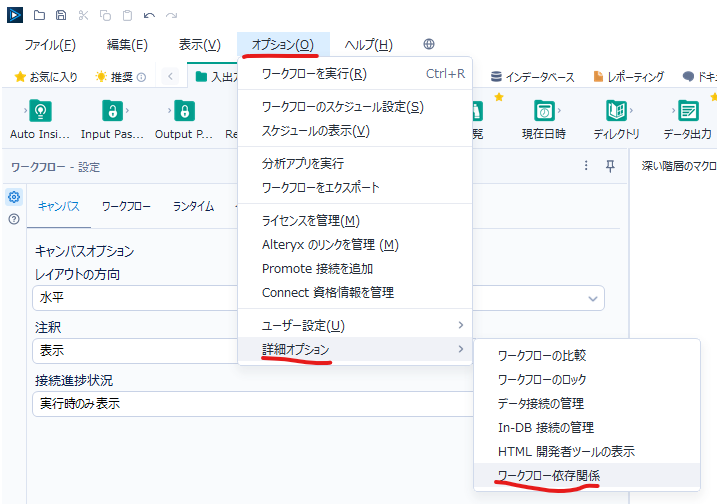Choose 分析アプリを実行

(x=355, y=163)
